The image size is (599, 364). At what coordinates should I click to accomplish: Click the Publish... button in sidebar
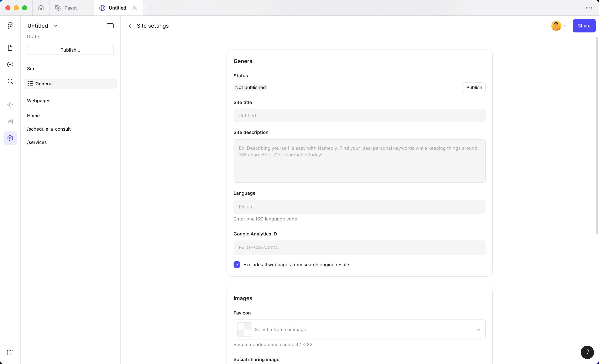click(70, 50)
